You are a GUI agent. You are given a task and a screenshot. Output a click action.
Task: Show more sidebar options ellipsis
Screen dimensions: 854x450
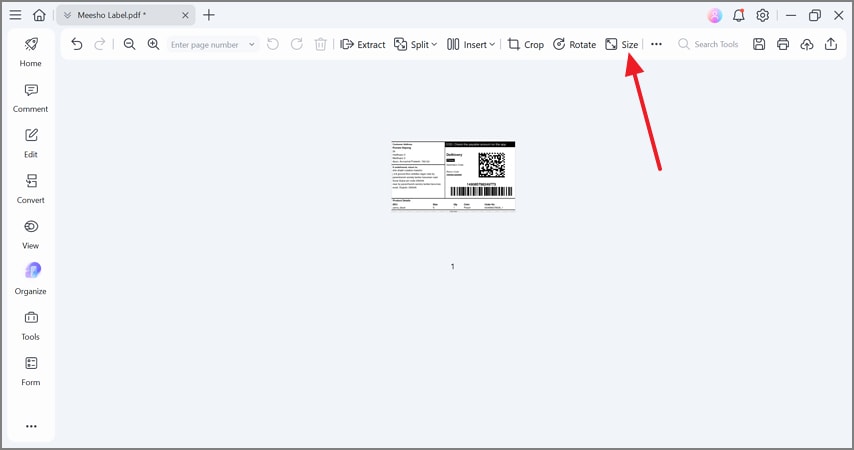pyautogui.click(x=31, y=426)
